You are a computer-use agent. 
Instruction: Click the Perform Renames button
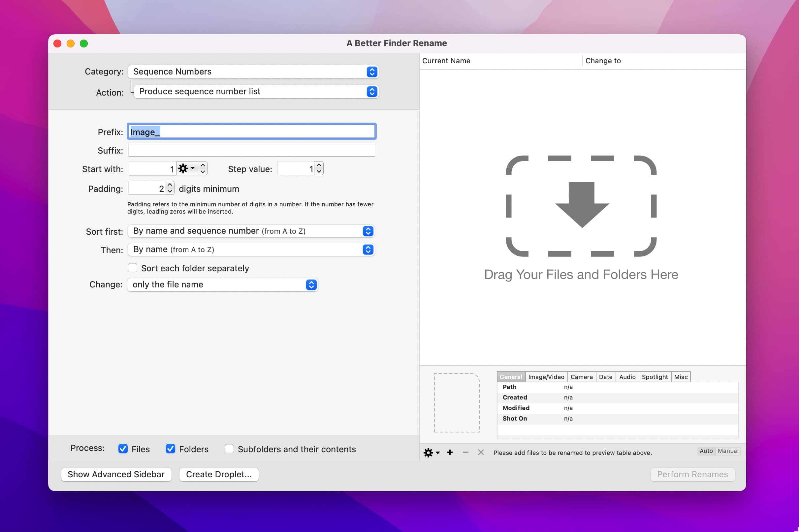[692, 474]
